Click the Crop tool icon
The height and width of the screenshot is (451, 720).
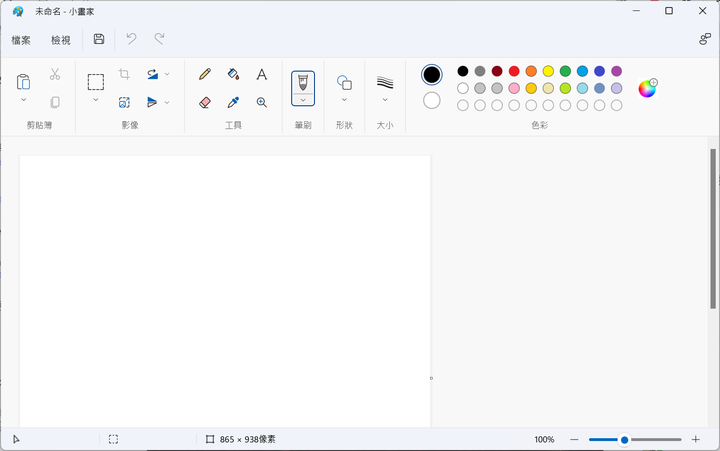[124, 74]
